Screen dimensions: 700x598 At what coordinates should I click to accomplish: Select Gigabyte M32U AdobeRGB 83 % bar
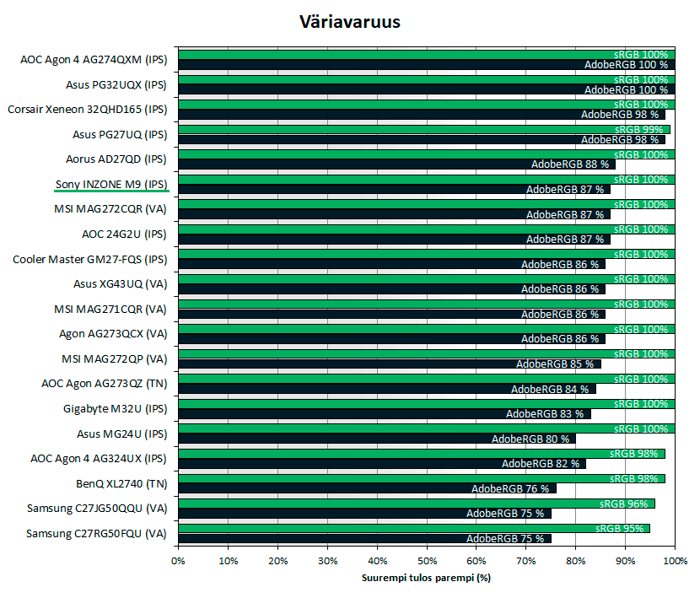pos(385,414)
